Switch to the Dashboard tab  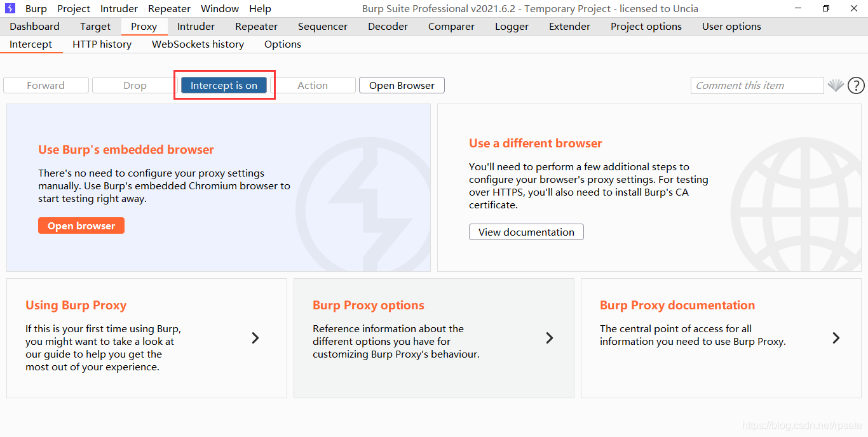click(35, 27)
